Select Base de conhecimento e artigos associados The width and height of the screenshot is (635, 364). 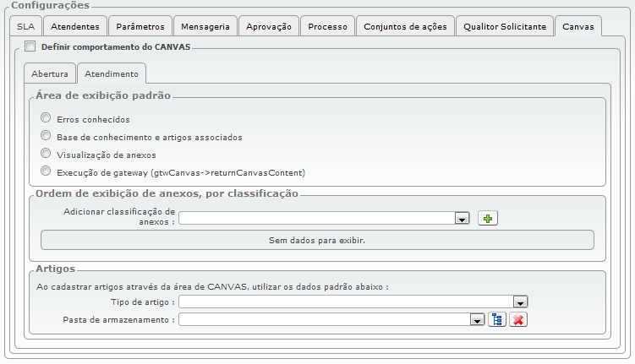[x=47, y=136]
